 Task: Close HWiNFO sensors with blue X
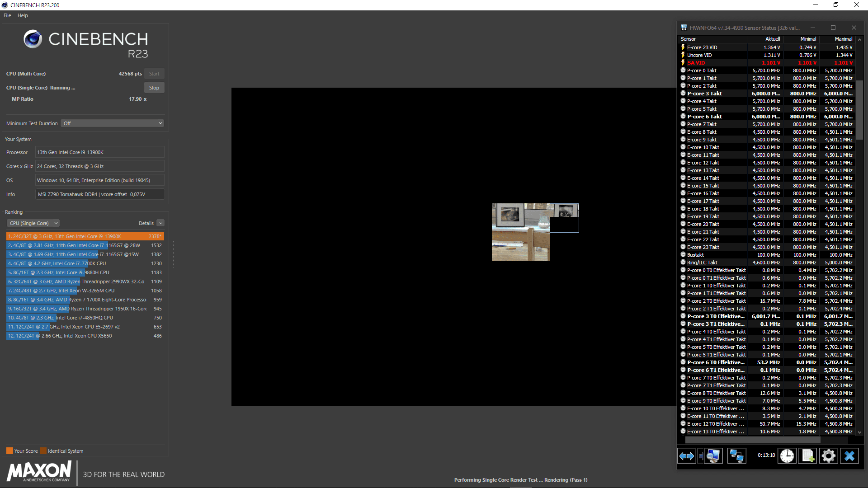(x=849, y=456)
